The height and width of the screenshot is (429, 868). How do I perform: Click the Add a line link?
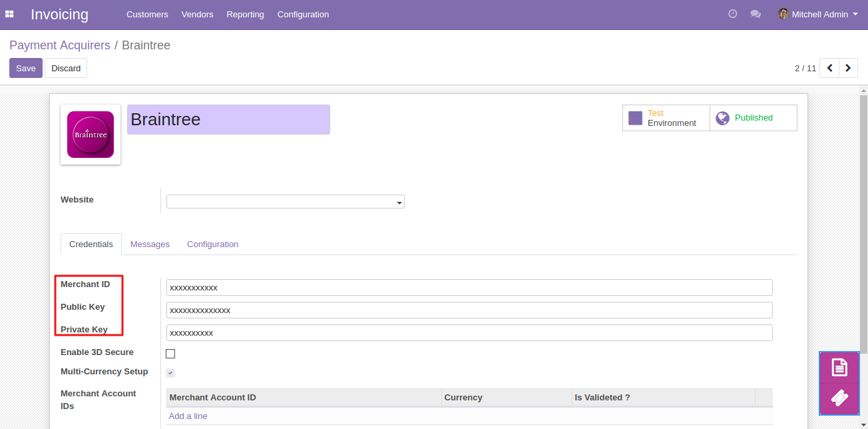[188, 416]
